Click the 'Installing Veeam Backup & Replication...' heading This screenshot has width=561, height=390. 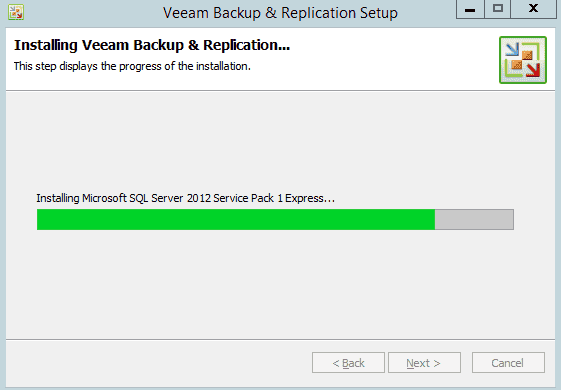152,45
